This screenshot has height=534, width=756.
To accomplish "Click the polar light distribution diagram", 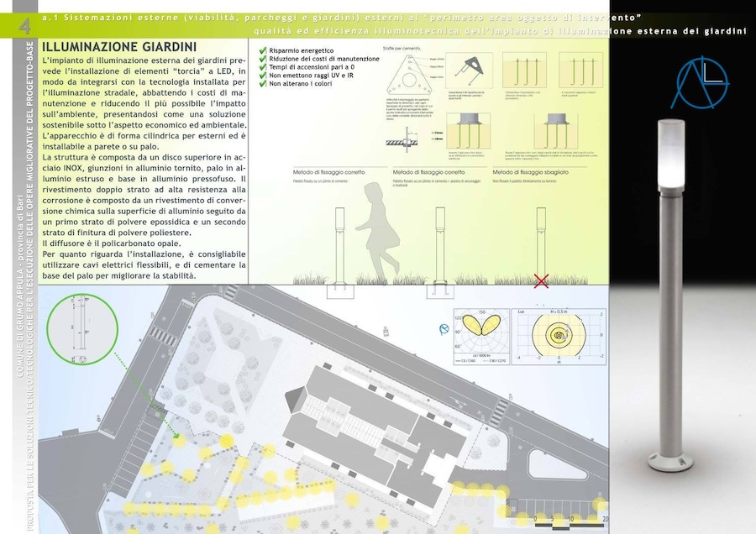I will tap(481, 336).
